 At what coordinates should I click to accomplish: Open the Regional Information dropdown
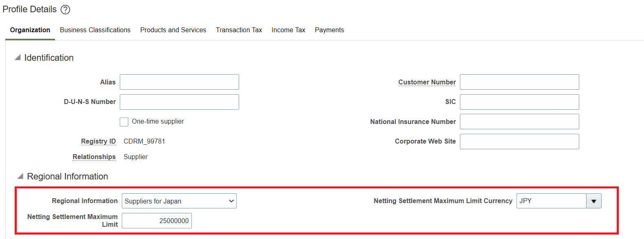coord(179,201)
